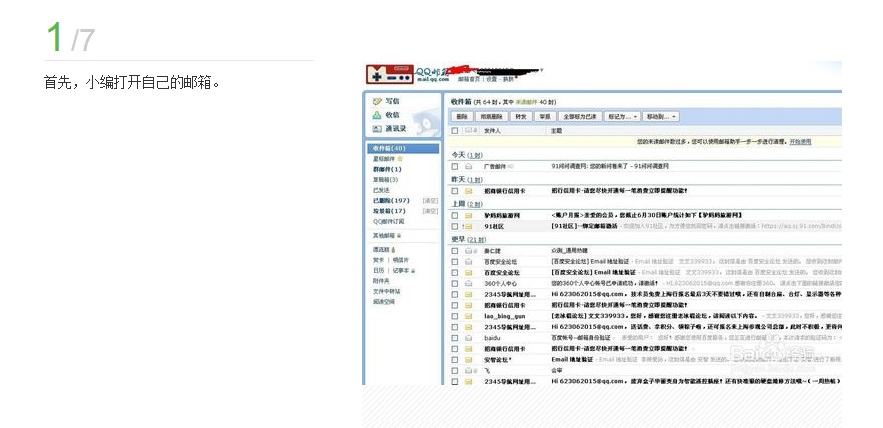
Task: Click the envelope icon of the 飞 row
Action: click(469, 371)
